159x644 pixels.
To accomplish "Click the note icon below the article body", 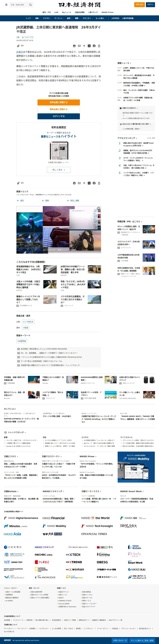I will [x=84, y=183].
